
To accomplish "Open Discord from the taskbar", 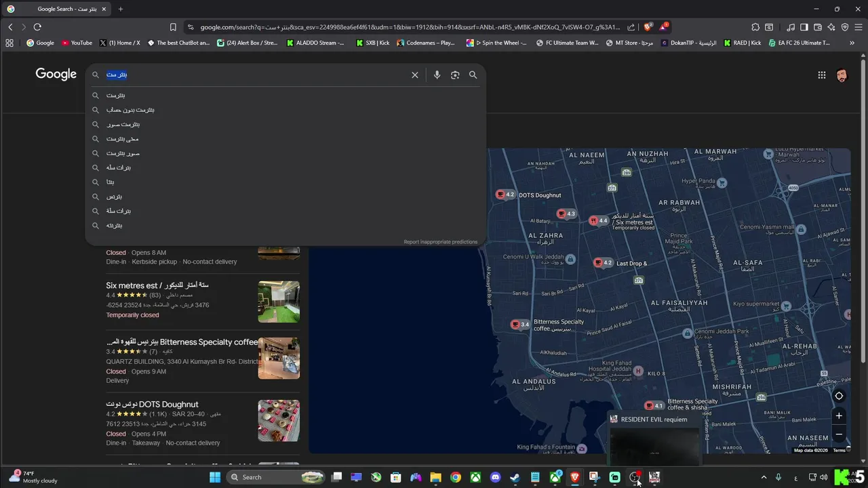I will (x=496, y=477).
